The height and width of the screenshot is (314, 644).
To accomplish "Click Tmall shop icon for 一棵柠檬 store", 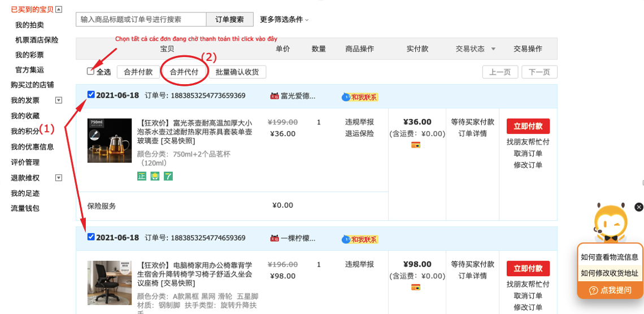I will click(275, 238).
